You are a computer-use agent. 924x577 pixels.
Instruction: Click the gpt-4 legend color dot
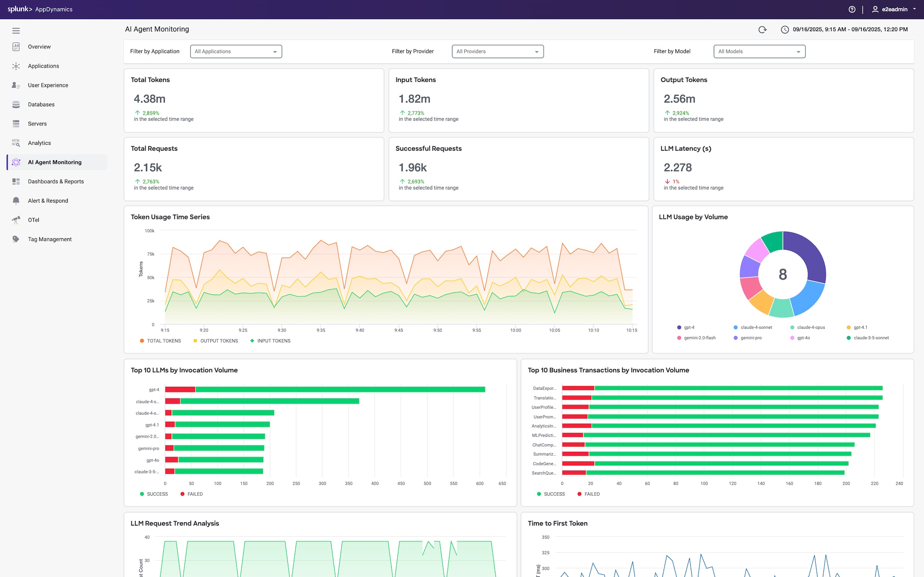tap(679, 328)
